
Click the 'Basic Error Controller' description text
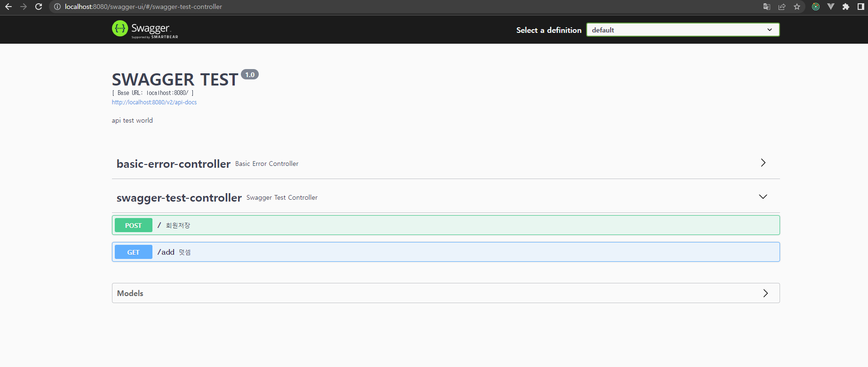(x=267, y=164)
